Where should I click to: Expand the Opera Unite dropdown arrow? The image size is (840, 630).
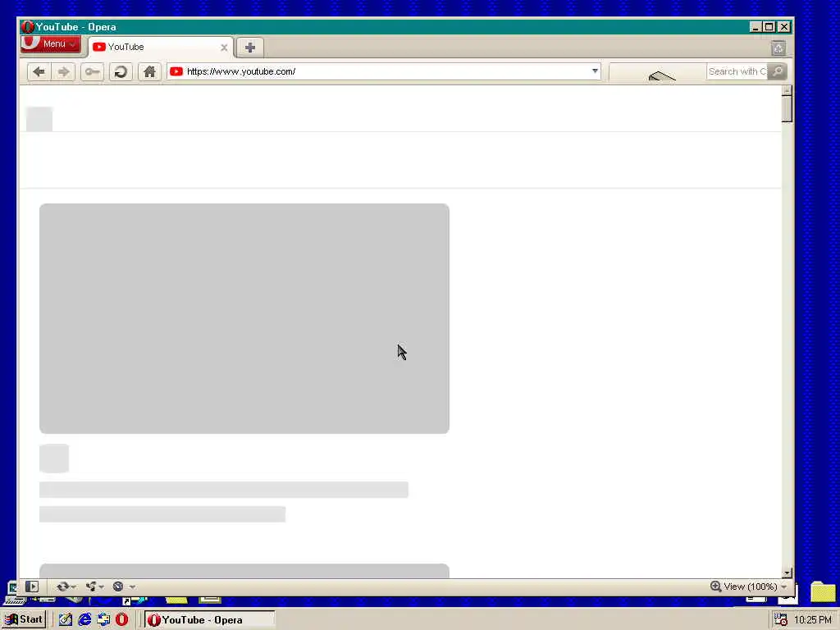[101, 587]
